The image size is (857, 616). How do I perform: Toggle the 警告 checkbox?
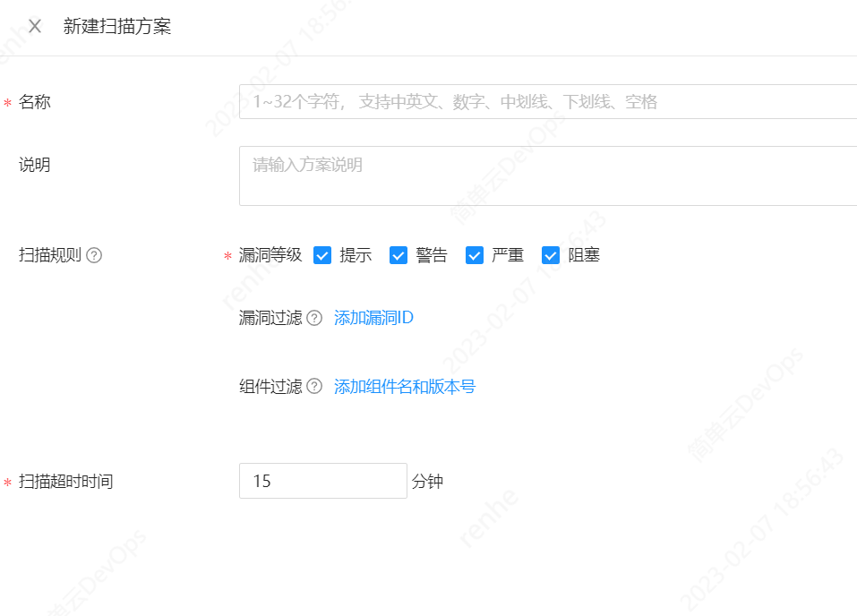399,255
